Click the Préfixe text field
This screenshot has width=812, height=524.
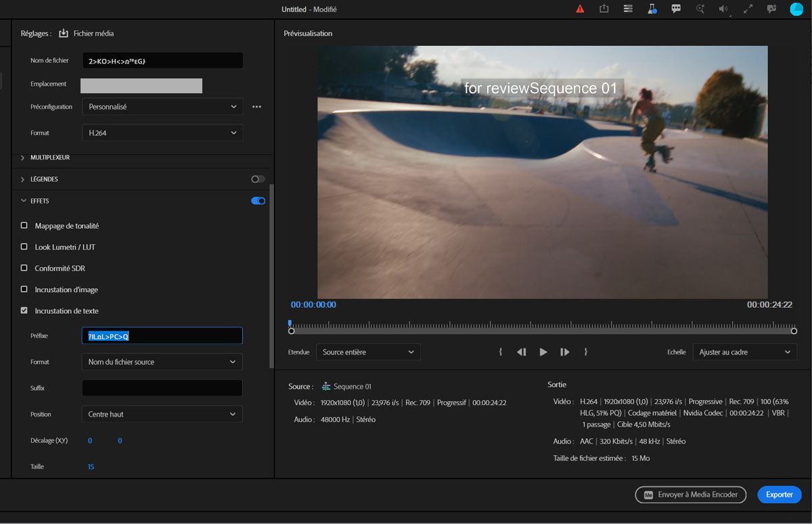162,335
